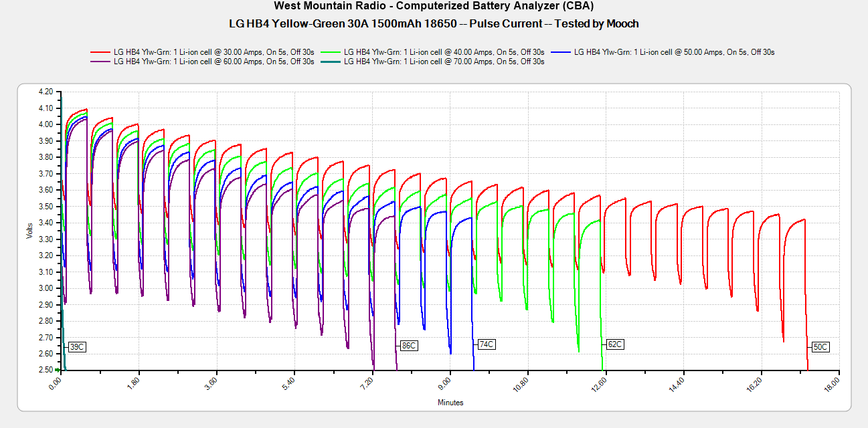Select the 86C temperature label

coord(408,346)
